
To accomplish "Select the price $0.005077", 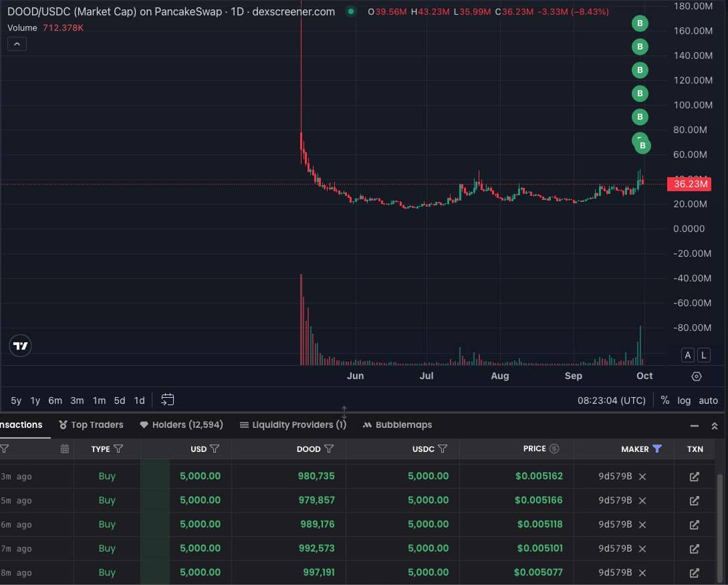I will [x=538, y=572].
